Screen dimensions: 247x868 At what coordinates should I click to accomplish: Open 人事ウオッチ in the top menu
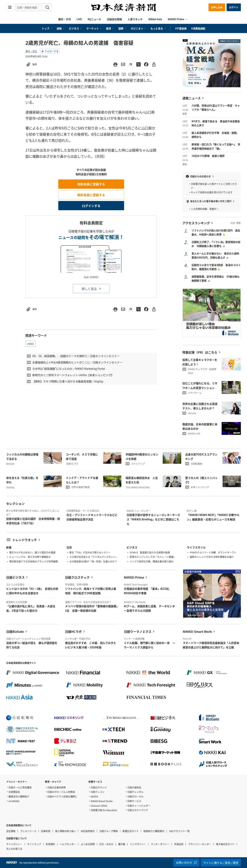[x=135, y=19]
